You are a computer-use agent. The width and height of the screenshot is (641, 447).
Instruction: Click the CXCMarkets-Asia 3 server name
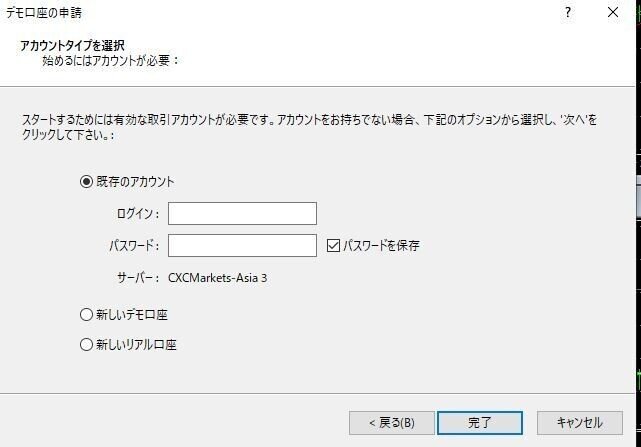[x=217, y=278]
